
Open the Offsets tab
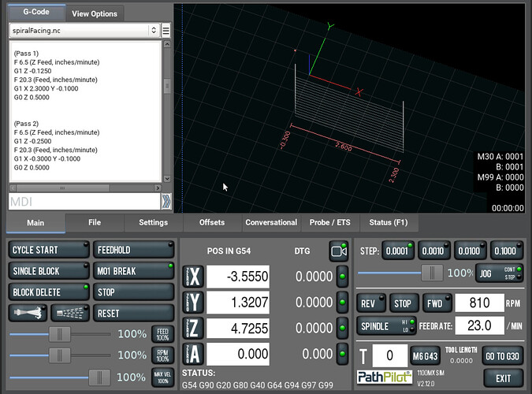pos(212,223)
